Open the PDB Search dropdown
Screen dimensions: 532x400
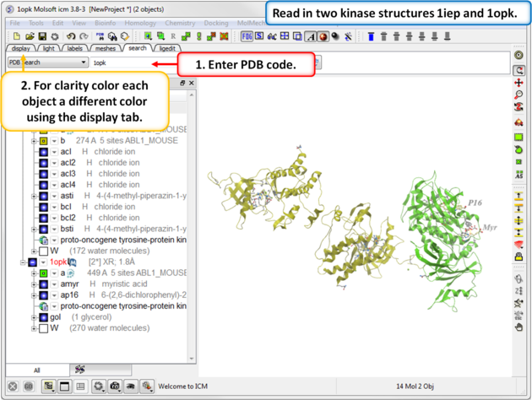coord(47,62)
